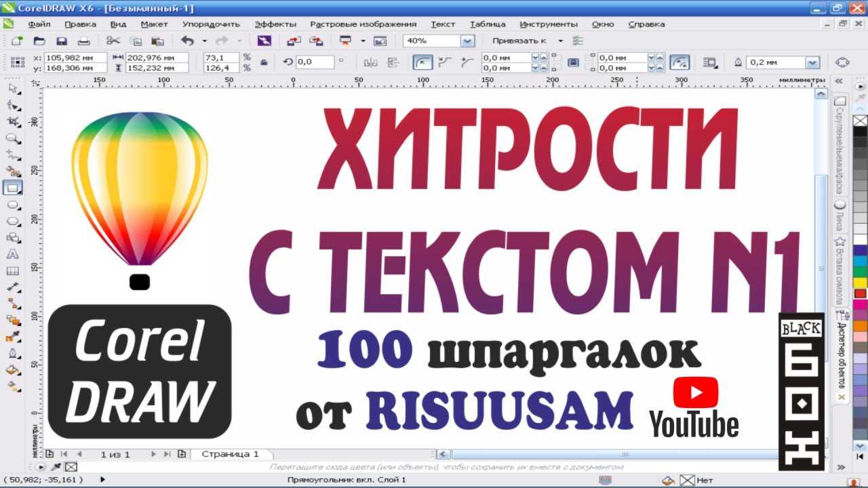The width and height of the screenshot is (868, 488).
Task: Select the Freehand tool in the toolbox
Action: click(13, 155)
